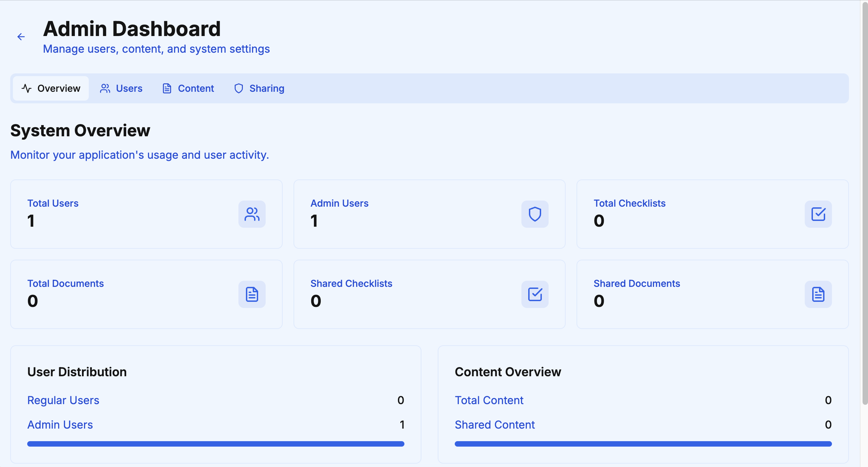Click the Shared Documents file icon
This screenshot has height=467, width=868.
coord(818,294)
